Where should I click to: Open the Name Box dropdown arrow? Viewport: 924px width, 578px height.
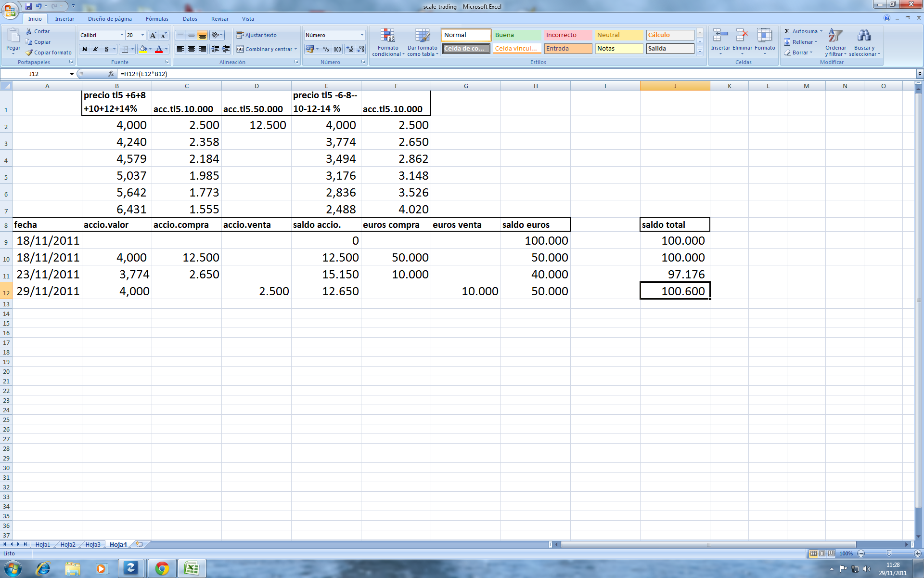coord(72,74)
